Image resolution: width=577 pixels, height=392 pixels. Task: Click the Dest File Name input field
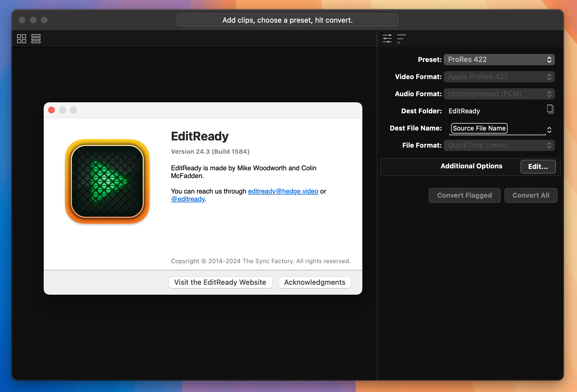499,128
